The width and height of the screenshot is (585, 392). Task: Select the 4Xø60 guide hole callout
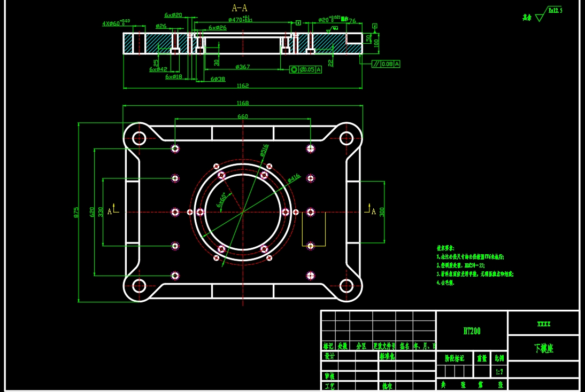tap(116, 23)
